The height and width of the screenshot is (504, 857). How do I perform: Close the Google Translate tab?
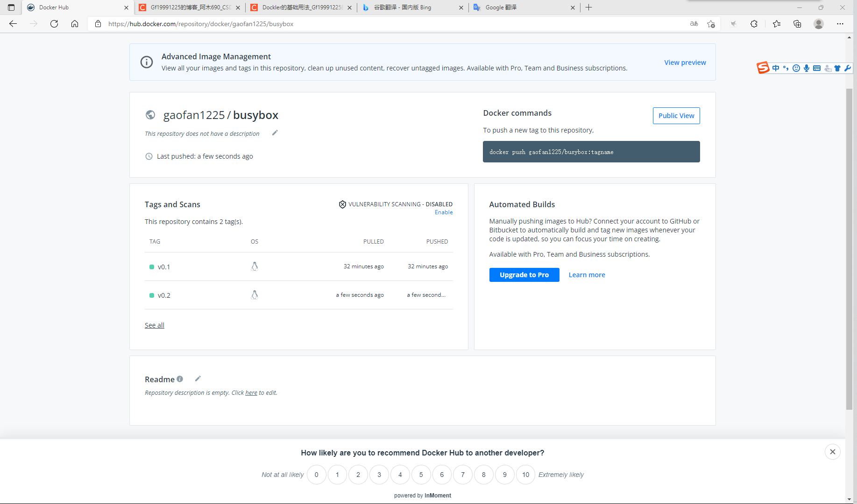pos(573,7)
